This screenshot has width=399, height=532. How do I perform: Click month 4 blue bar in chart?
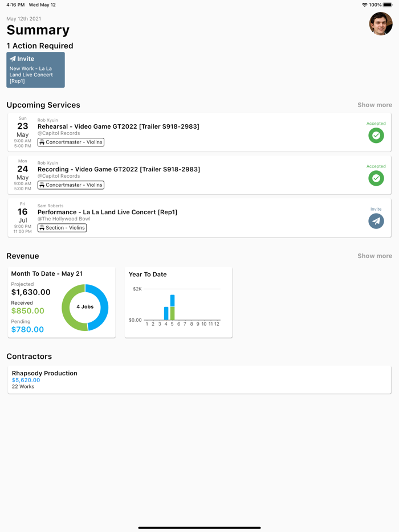point(166,313)
